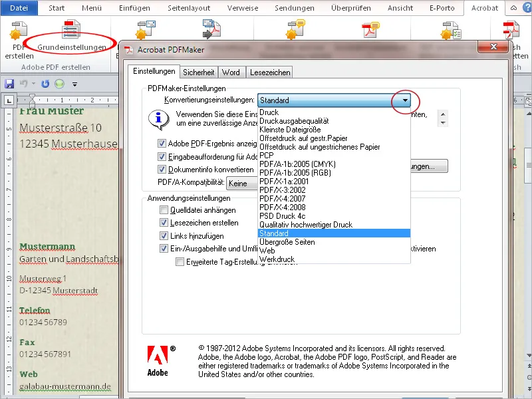Click galabau-mustermann.de link in document
The height and width of the screenshot is (399, 532).
pos(65,386)
